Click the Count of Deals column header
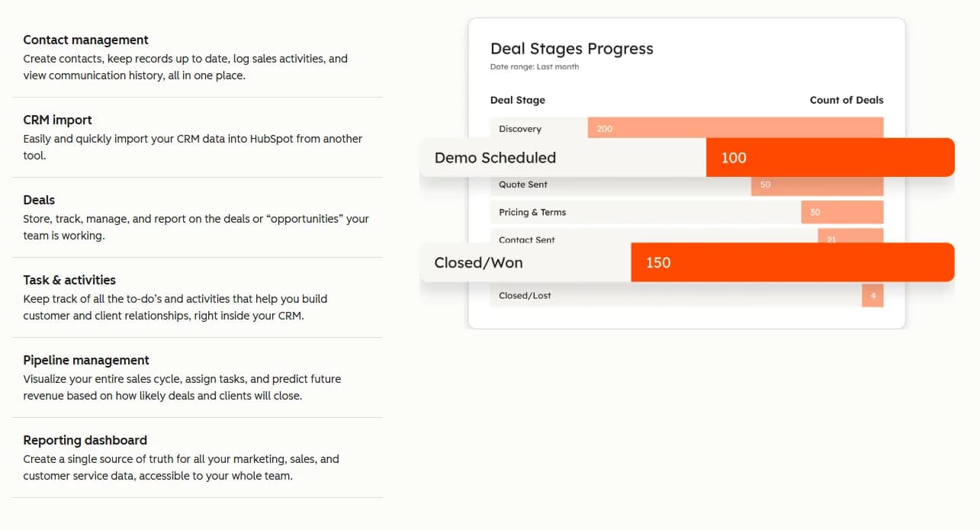Image resolution: width=980 pixels, height=530 pixels. 846,100
